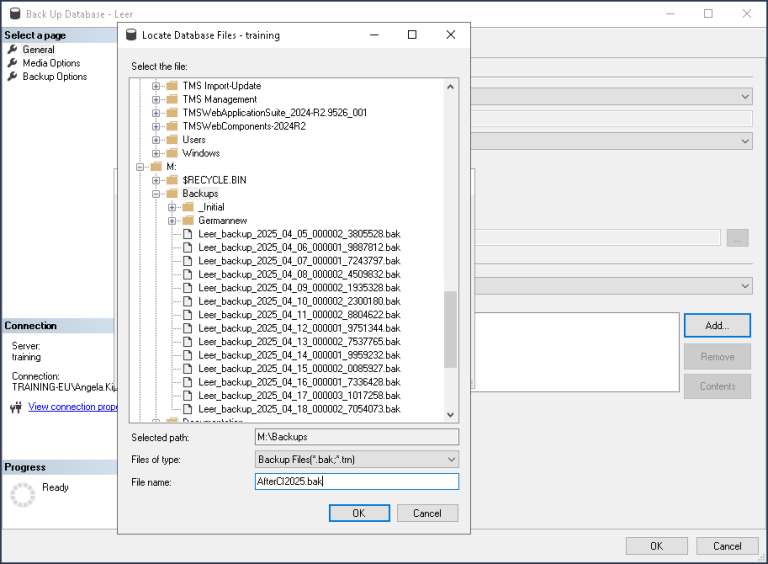Click the file icon for Leer_backup_2025_04_05
Screen dimensions: 768x564
(188, 234)
